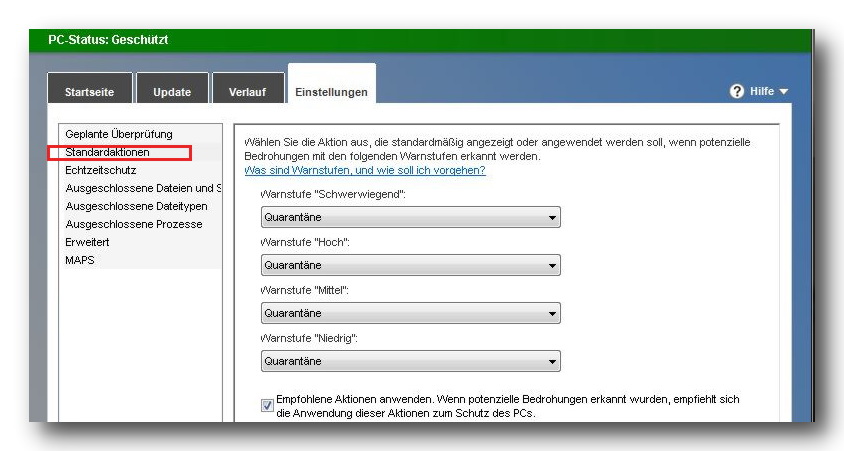This screenshot has width=844, height=451.
Task: Switch to the Update tab
Action: (172, 88)
